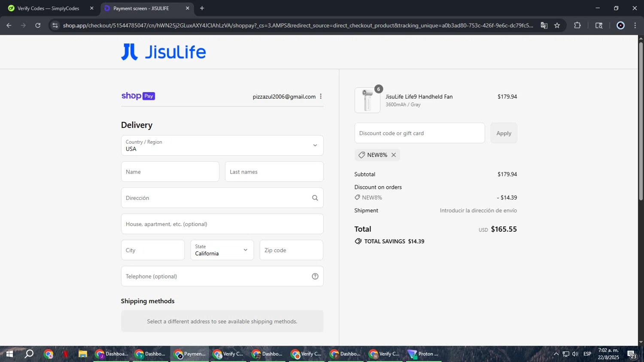Open the translate page icon

[544, 25]
